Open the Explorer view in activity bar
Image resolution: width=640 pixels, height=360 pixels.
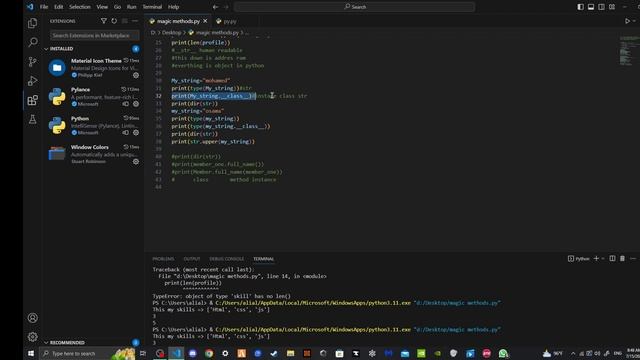(x=33, y=23)
